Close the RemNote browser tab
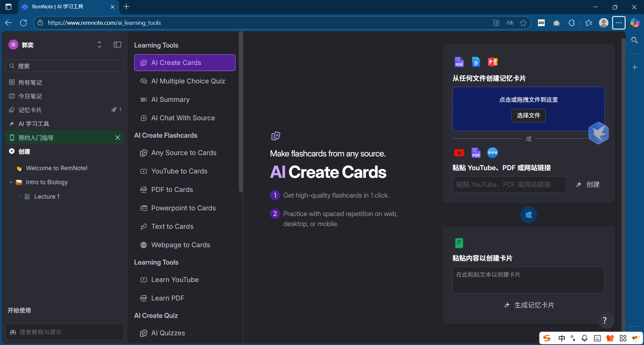Viewport: 644px width, 345px height. point(112,7)
